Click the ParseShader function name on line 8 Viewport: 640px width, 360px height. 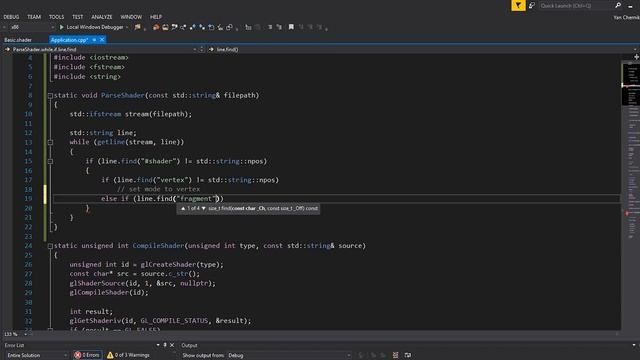(123, 96)
